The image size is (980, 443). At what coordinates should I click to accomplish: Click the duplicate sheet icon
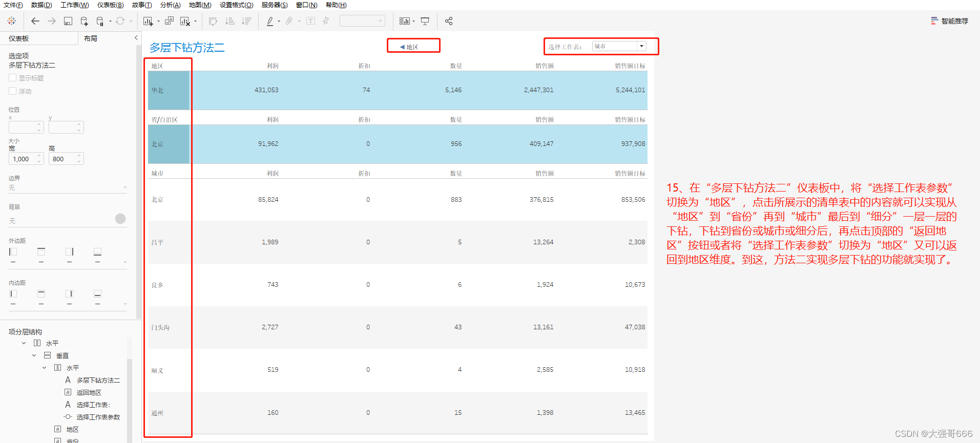[x=169, y=21]
